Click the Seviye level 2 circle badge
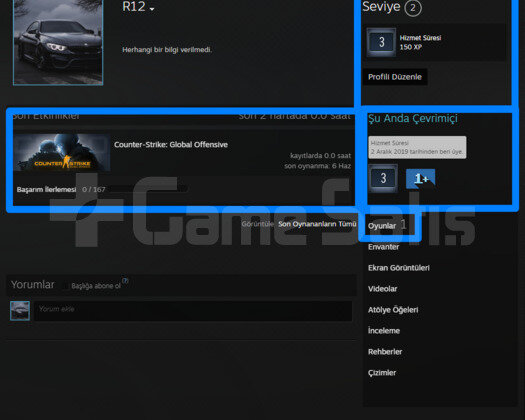 413,8
